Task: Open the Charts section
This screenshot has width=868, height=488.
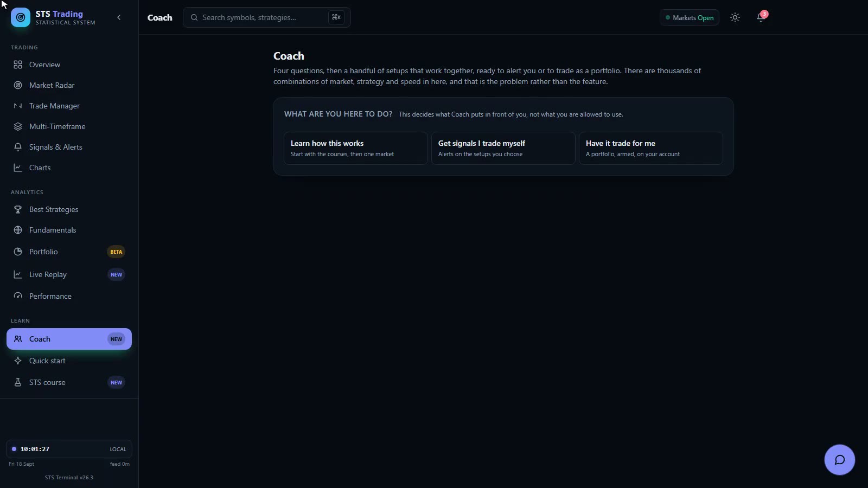Action: (69, 168)
